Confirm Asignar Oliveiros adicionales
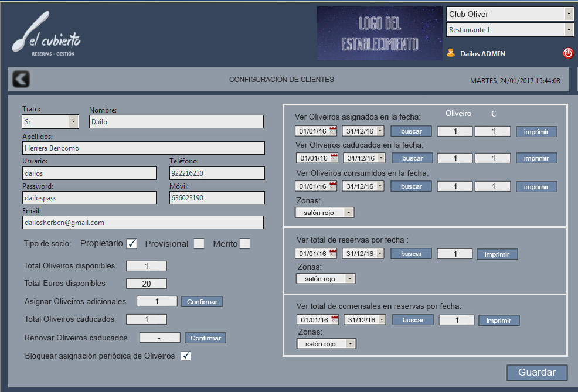Viewport: 578px width, 392px height. [202, 302]
